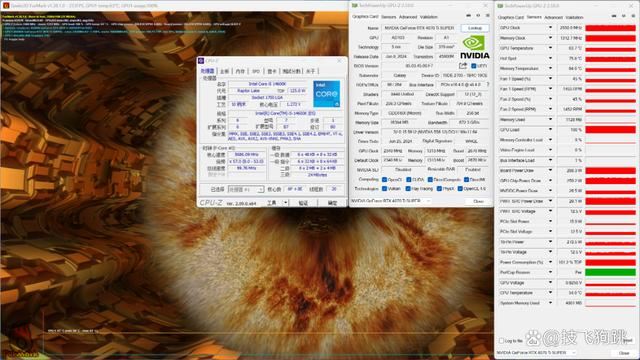Viewport: 640px width, 360px height.
Task: Switch to the Advanced tab in GPU-Z
Action: pyautogui.click(x=408, y=17)
